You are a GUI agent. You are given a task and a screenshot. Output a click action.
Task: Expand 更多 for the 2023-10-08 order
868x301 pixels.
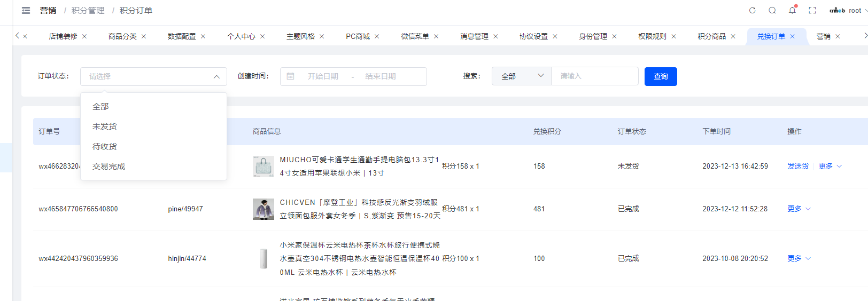[x=799, y=258]
